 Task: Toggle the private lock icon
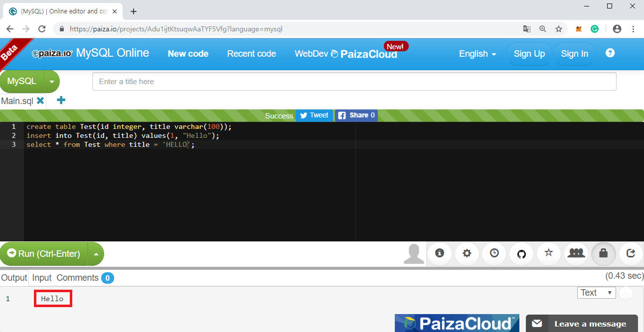point(604,253)
